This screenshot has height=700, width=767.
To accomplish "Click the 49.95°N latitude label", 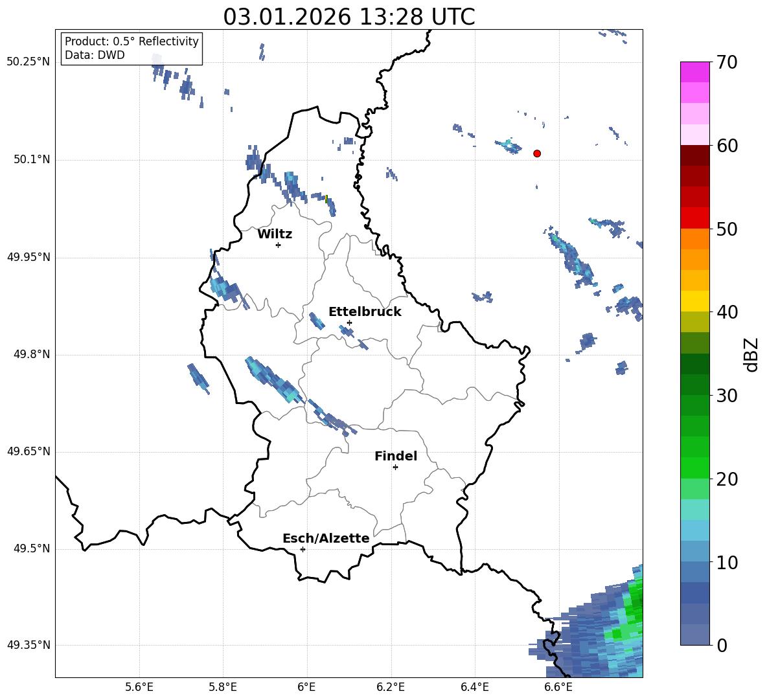I will (29, 257).
